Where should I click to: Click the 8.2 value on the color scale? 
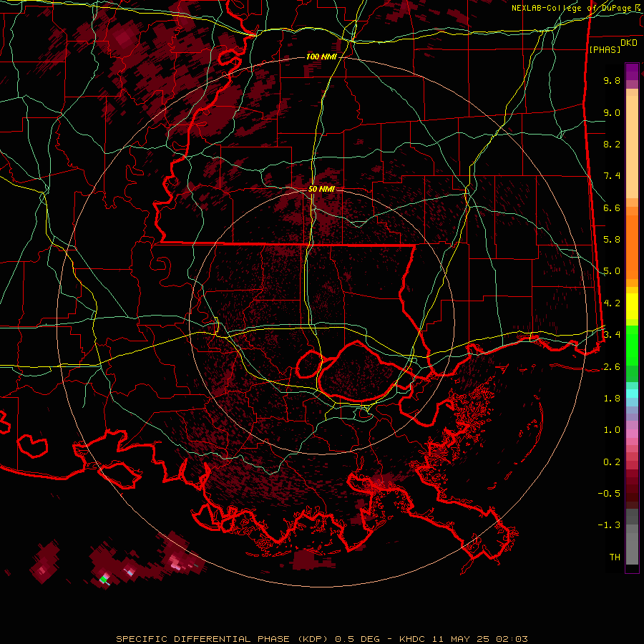click(612, 144)
